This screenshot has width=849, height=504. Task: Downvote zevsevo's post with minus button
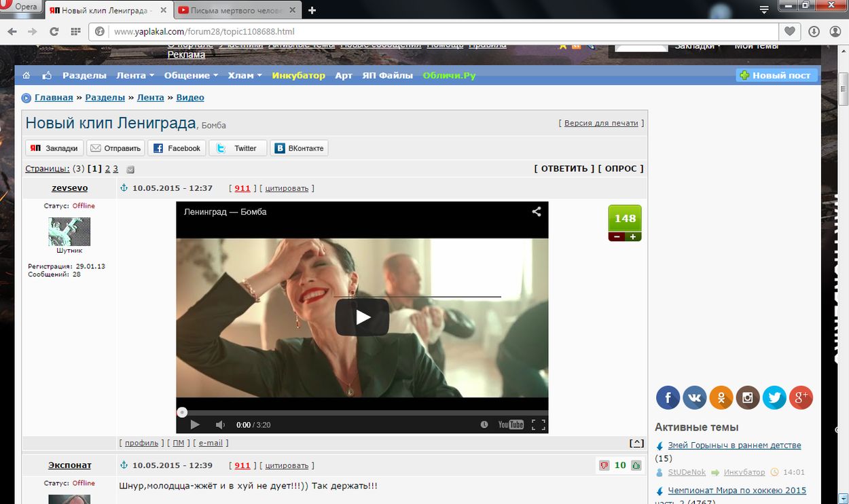[617, 236]
